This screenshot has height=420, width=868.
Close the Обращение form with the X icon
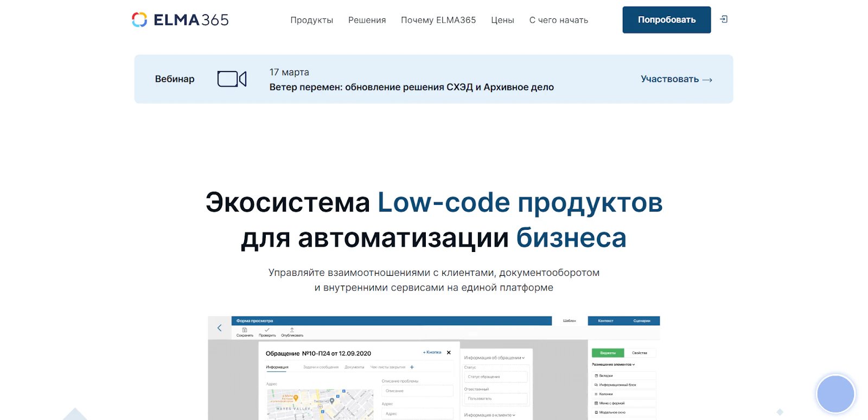(x=449, y=352)
